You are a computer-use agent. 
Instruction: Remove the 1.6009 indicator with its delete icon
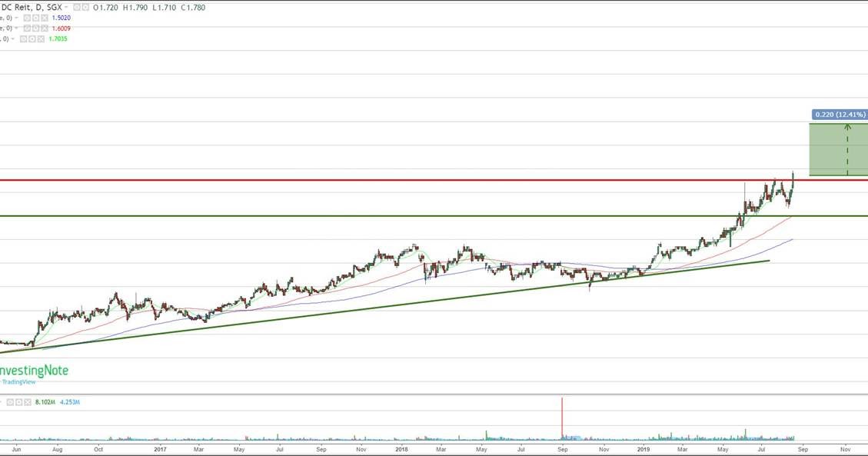pos(45,28)
